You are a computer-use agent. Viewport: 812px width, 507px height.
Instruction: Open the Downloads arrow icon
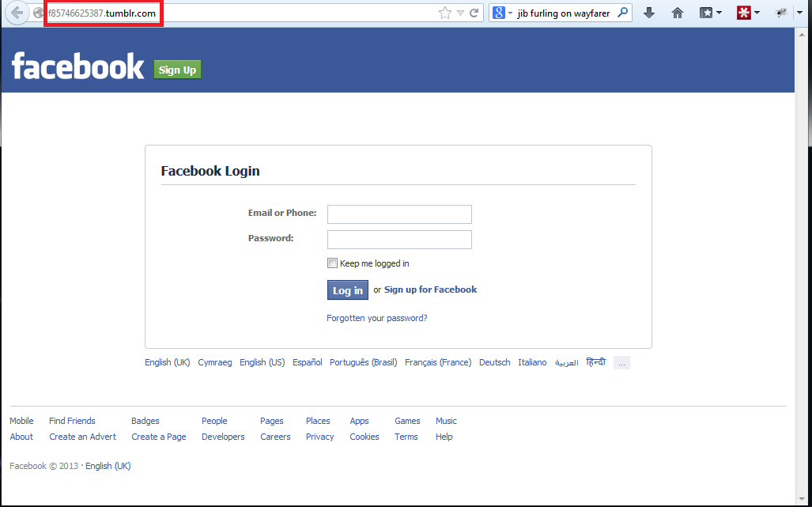pyautogui.click(x=649, y=13)
